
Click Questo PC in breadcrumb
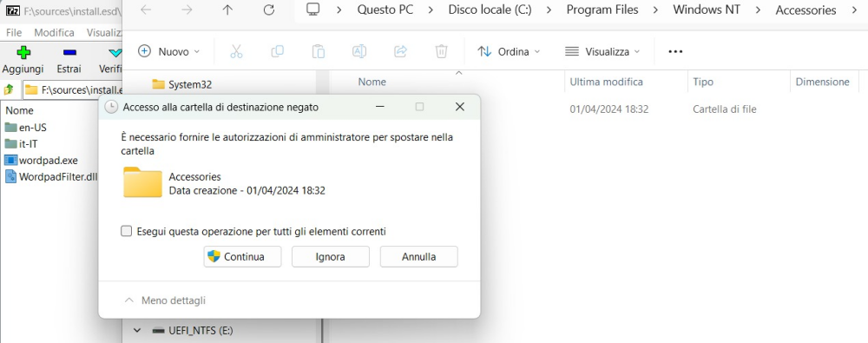point(385,10)
